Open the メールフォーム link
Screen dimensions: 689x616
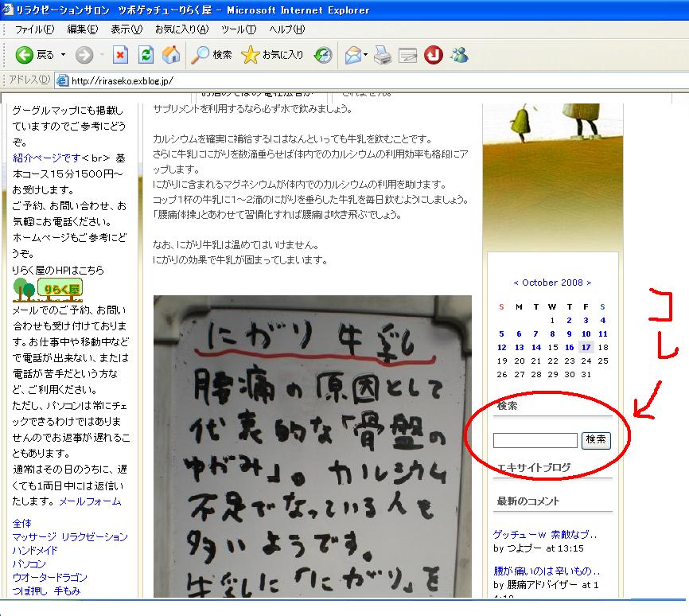[x=90, y=501]
